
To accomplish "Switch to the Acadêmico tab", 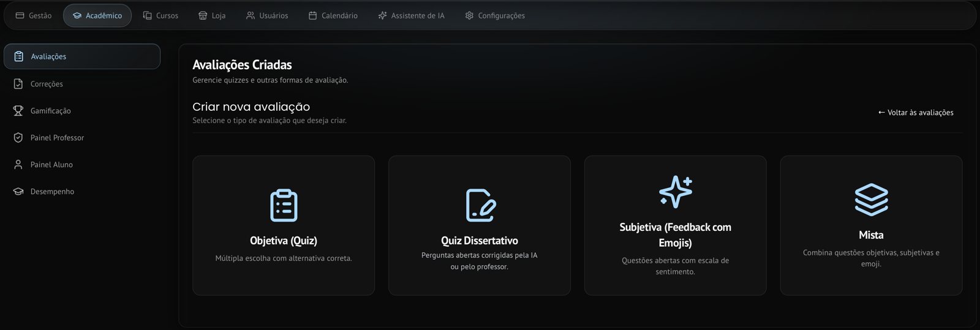I will (97, 15).
